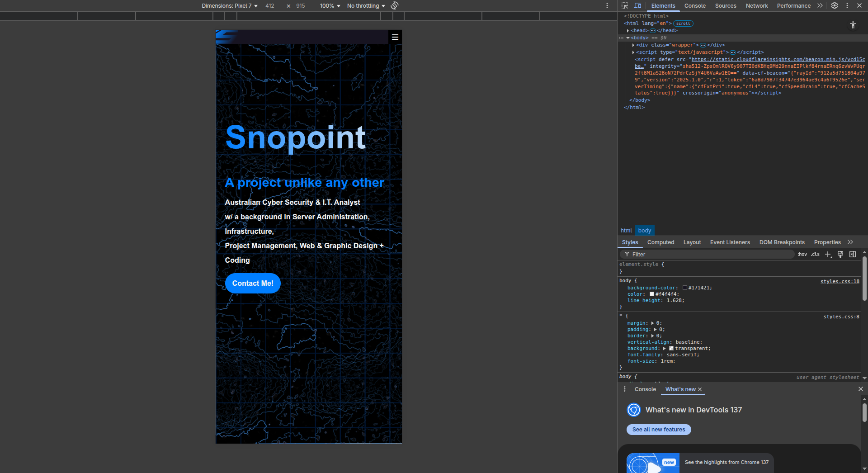
Task: Expand the head element node
Action: coord(628,31)
